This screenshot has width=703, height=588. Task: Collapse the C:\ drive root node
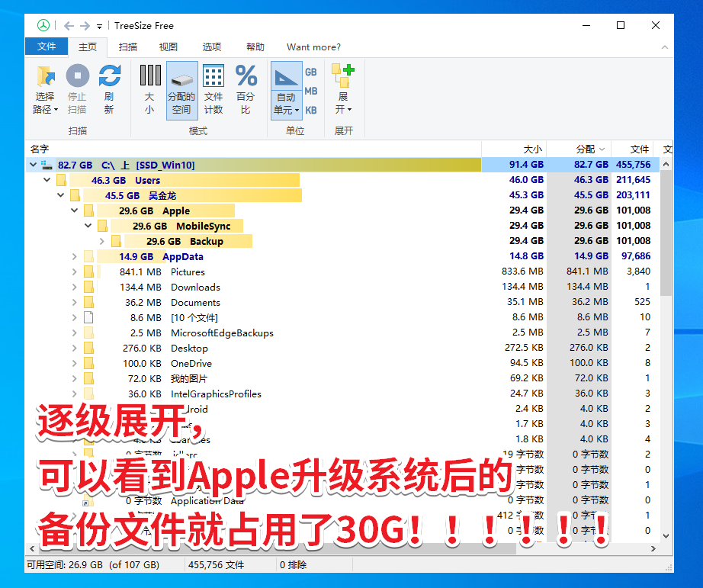click(x=34, y=165)
